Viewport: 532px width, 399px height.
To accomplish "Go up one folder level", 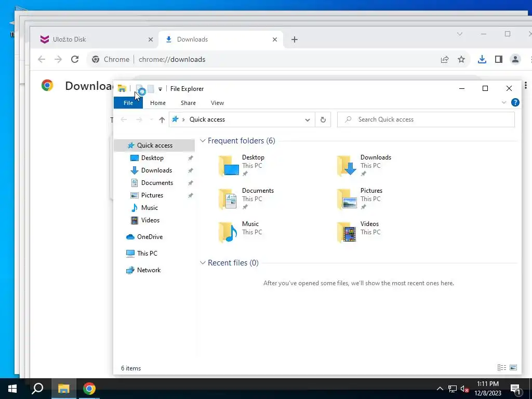I will pyautogui.click(x=162, y=120).
